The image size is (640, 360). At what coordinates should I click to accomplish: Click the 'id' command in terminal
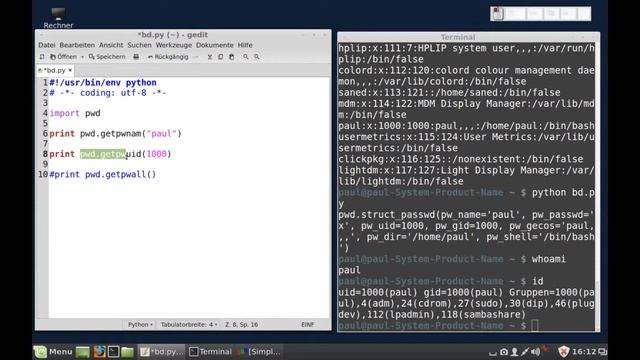click(538, 281)
